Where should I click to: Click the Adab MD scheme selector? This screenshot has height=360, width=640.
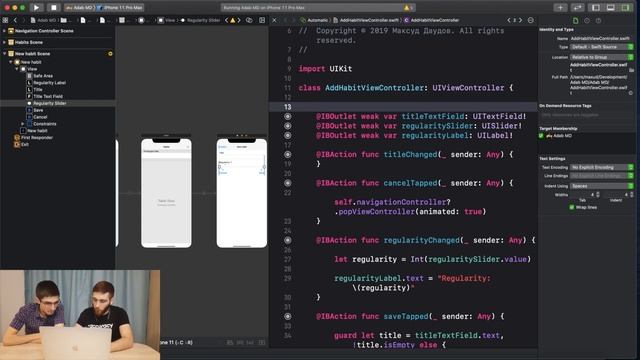(80, 7)
